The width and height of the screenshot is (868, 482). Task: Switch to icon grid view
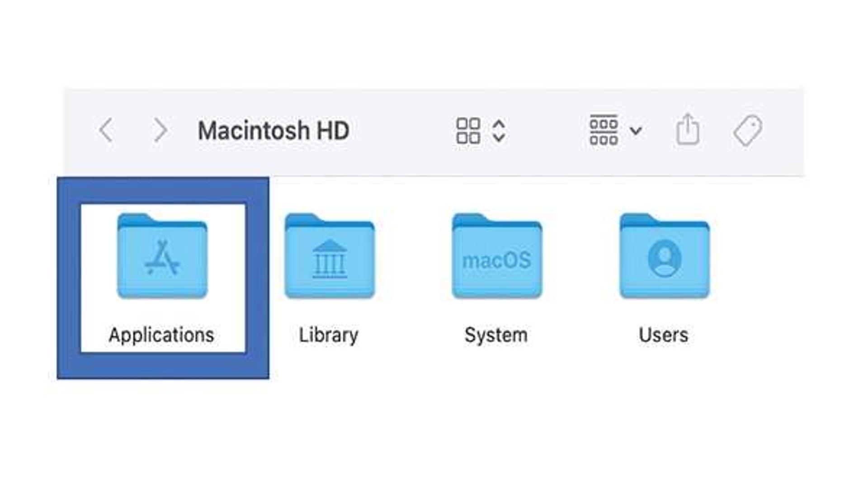coord(468,131)
